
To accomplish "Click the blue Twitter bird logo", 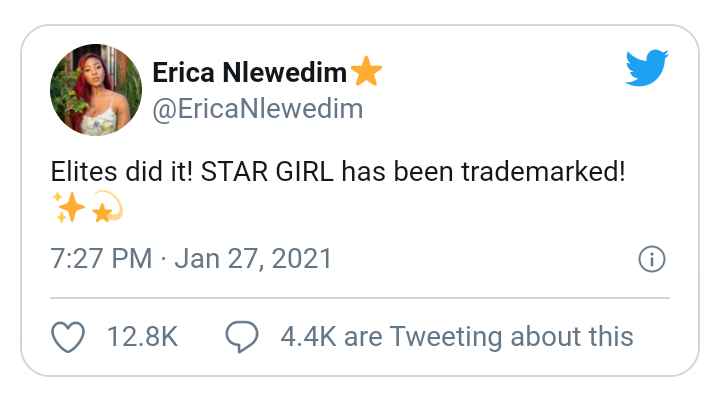I will (647, 68).
